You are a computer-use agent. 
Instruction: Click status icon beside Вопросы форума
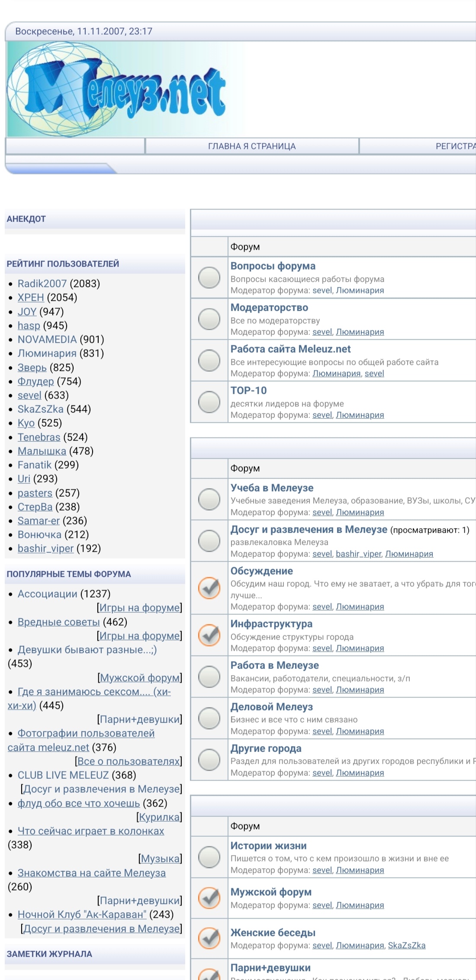pyautogui.click(x=209, y=277)
